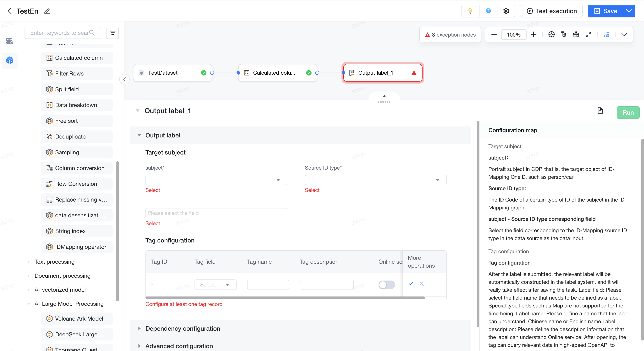The image size is (644, 351).
Task: Click the Test execution button
Action: pos(552,11)
